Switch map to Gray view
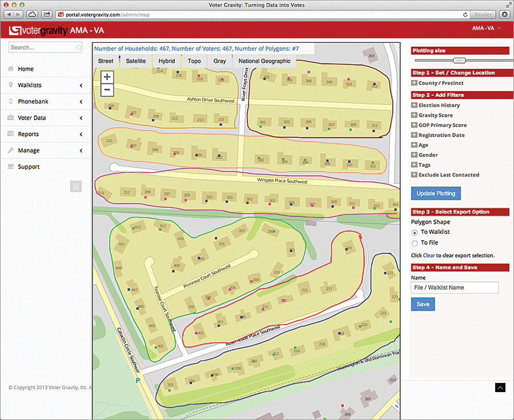 [x=220, y=61]
